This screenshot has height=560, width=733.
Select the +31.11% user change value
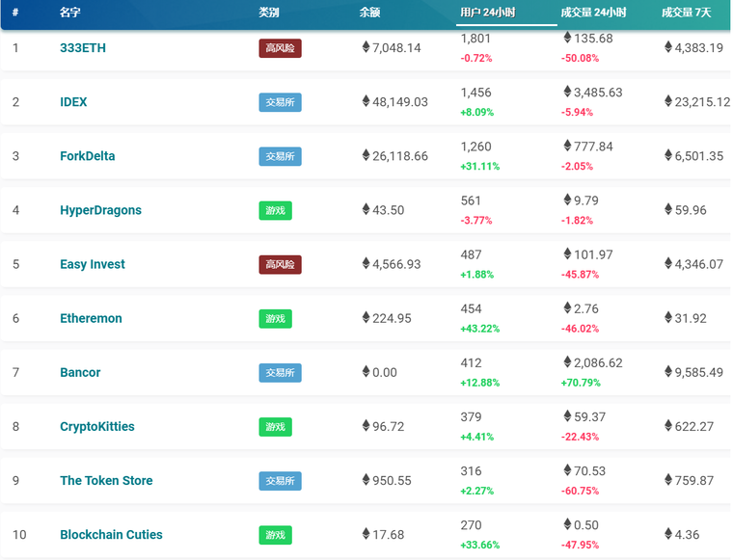(x=480, y=167)
